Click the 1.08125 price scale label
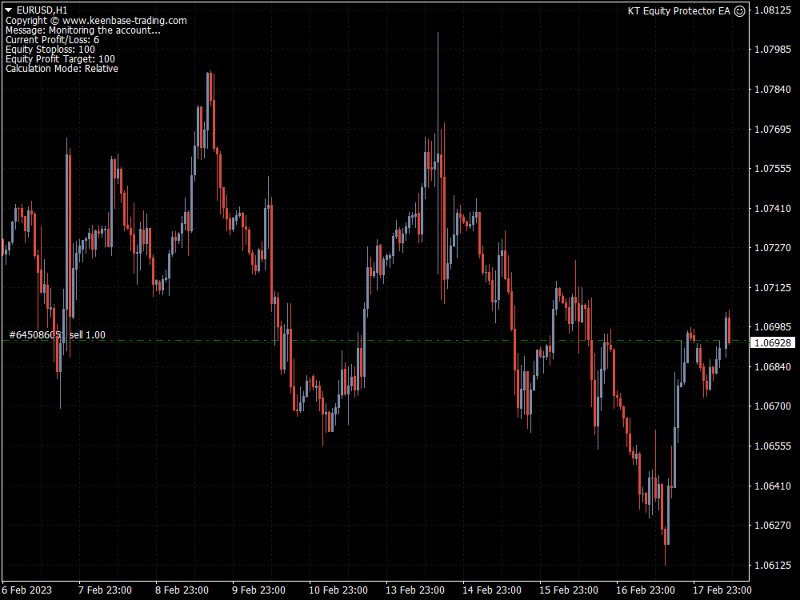The height and width of the screenshot is (600, 800). click(772, 10)
